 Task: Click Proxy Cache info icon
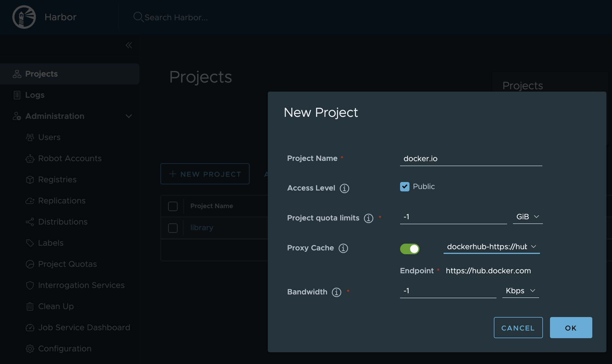[x=343, y=248]
